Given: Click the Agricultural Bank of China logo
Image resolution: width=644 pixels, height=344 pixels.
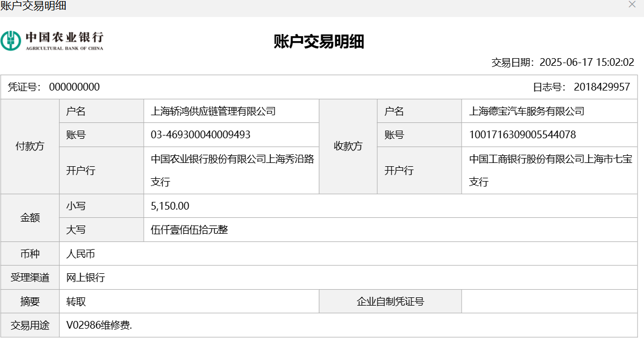Looking at the screenshot, I should [x=52, y=41].
